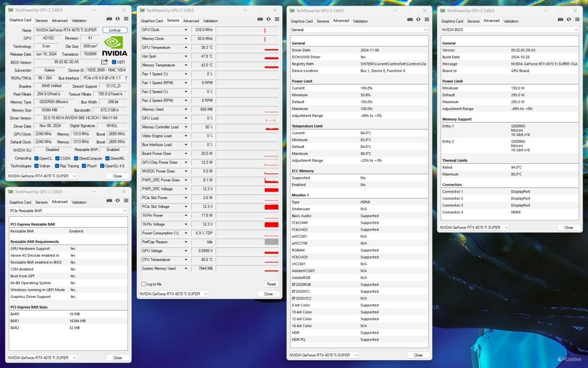Enable Log to file in Sensors window
Image resolution: width=588 pixels, height=368 pixels.
(143, 284)
